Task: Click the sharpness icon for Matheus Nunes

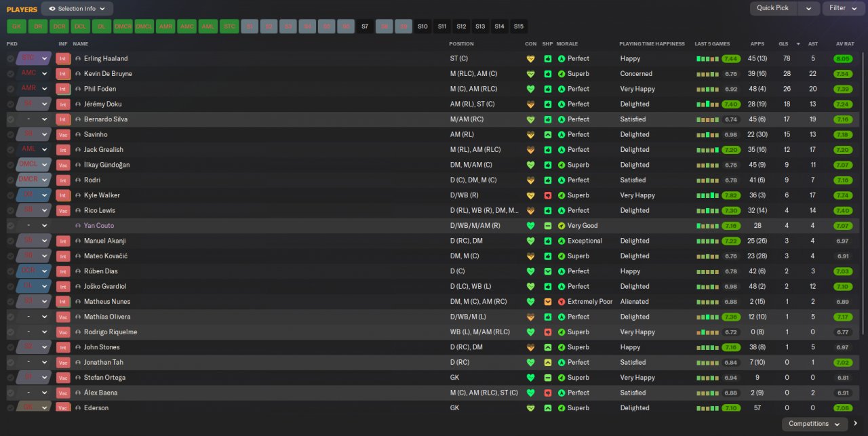Action: click(x=547, y=302)
